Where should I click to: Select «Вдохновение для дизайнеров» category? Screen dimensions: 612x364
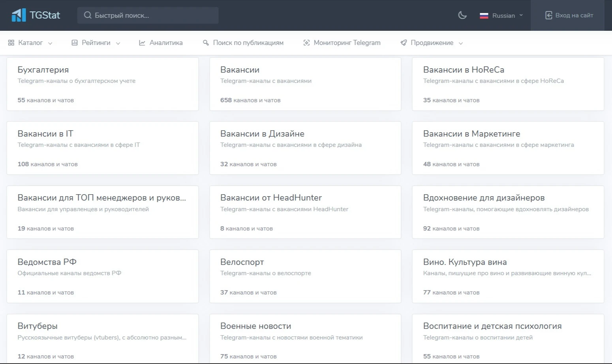point(508,212)
